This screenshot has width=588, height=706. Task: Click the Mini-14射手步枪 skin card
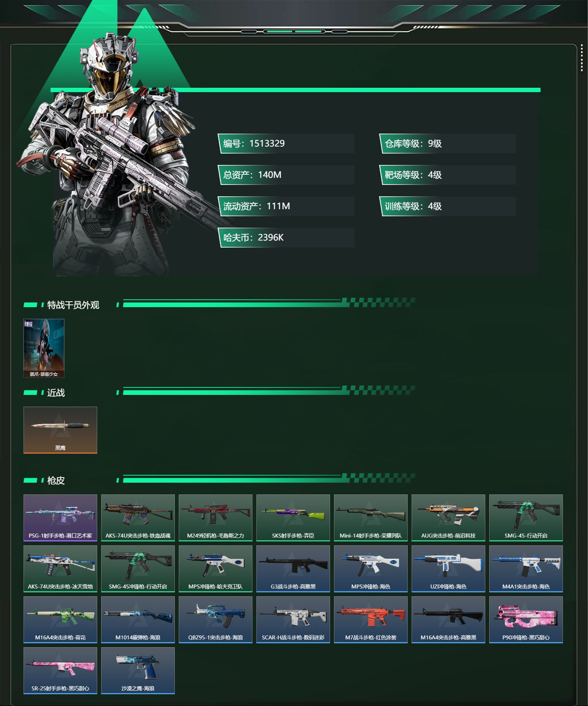click(x=371, y=518)
